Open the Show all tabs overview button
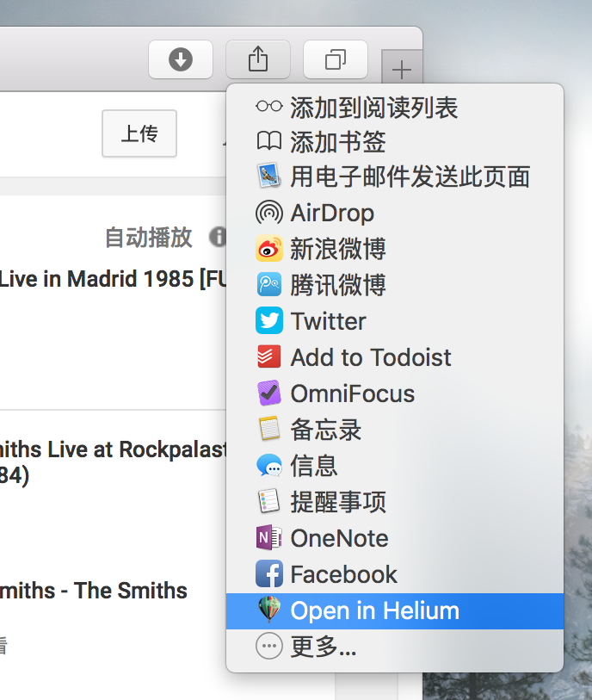This screenshot has height=700, width=592. tap(336, 59)
